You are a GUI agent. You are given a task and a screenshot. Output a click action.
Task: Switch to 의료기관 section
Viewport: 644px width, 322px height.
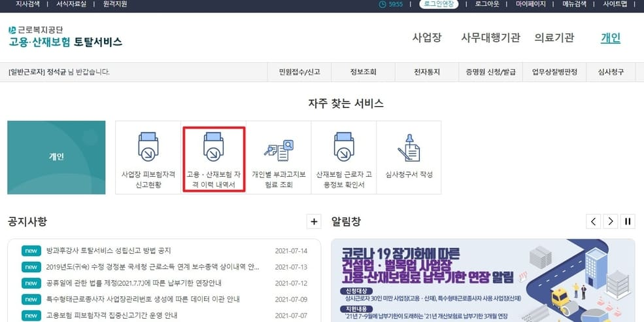tap(554, 38)
